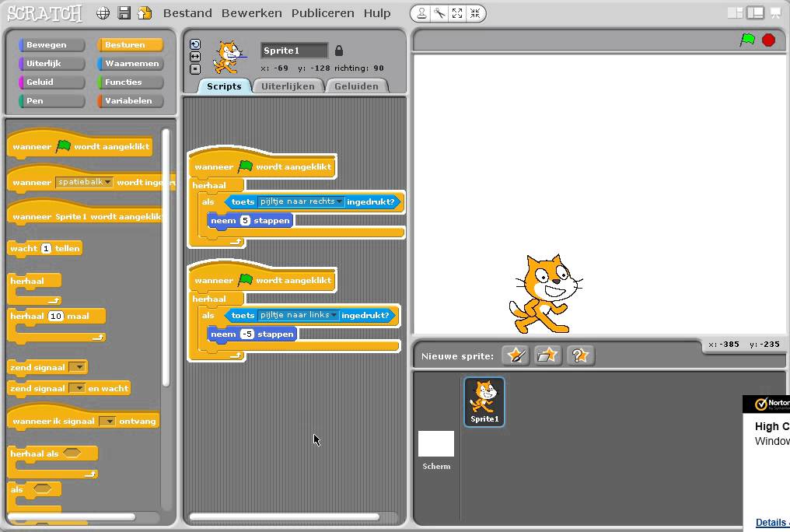Screen dimensions: 790x532
Task: Click the share project folder icon
Action: (145, 13)
